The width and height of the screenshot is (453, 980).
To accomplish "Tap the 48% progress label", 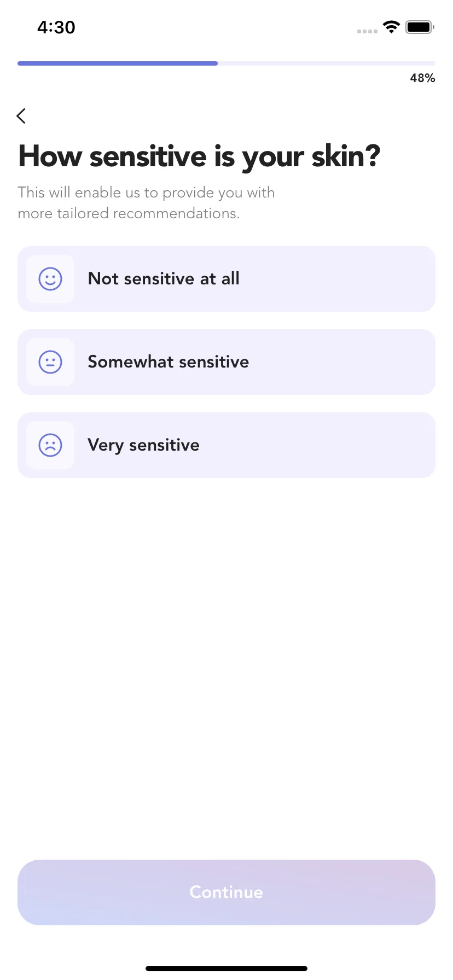I will coord(422,78).
